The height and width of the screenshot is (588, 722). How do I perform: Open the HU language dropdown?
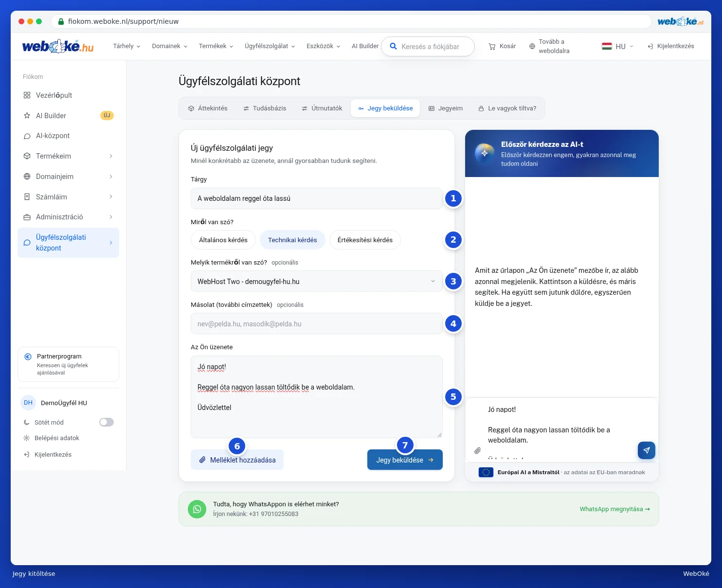[617, 46]
